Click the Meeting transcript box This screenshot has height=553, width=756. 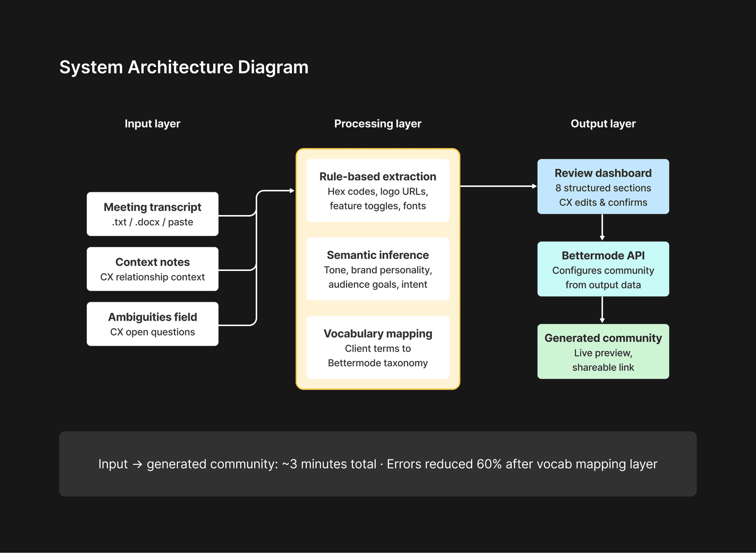pyautogui.click(x=152, y=214)
